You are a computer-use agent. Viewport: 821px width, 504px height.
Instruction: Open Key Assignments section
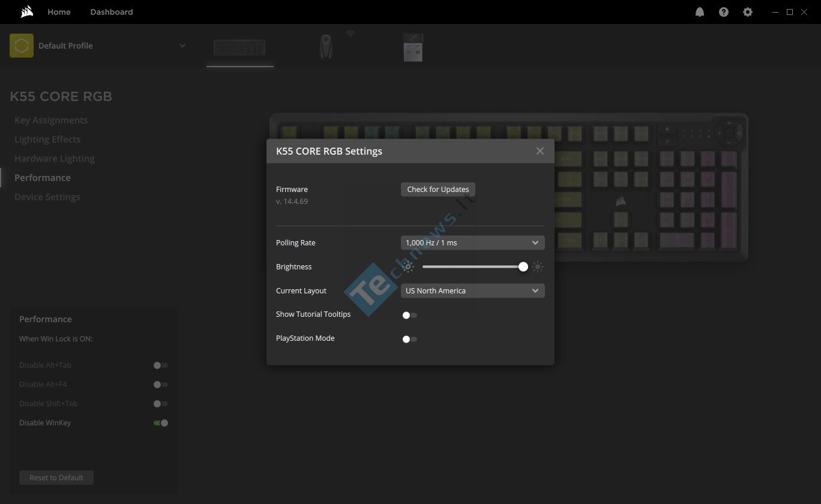click(51, 120)
